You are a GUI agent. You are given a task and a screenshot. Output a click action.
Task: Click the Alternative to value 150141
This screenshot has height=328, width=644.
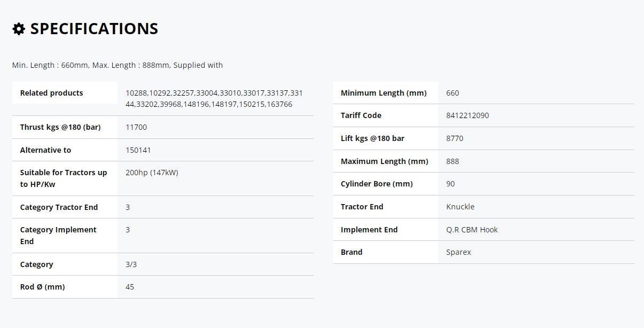(138, 150)
